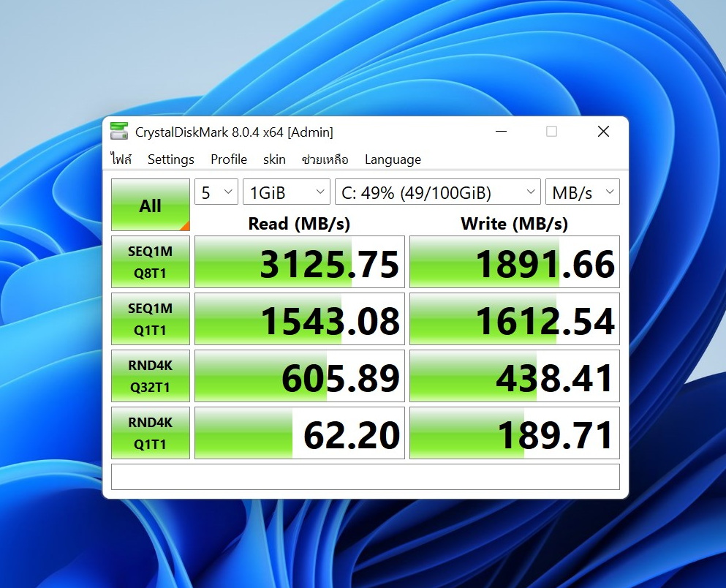
Task: Click the empty comment field at bottom
Action: coord(366,476)
